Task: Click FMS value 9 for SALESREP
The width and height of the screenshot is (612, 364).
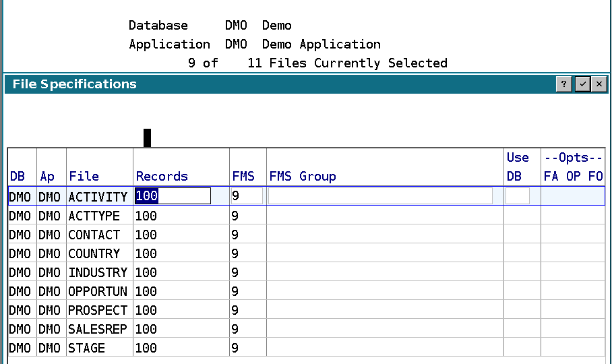Action: pos(235,329)
